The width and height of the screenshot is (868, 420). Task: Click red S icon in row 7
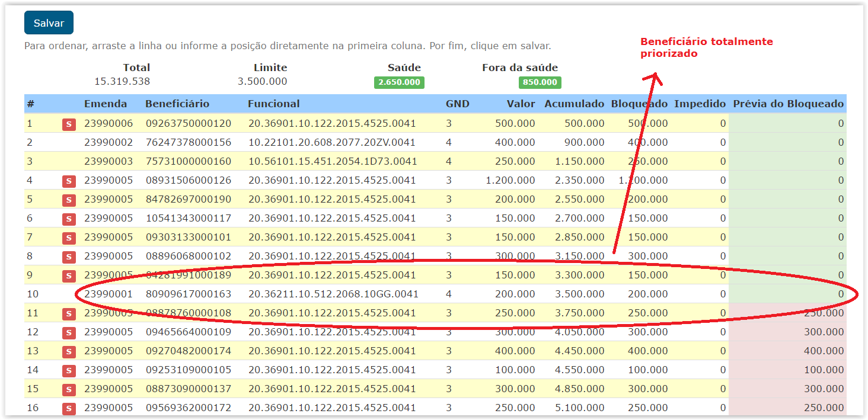69,238
